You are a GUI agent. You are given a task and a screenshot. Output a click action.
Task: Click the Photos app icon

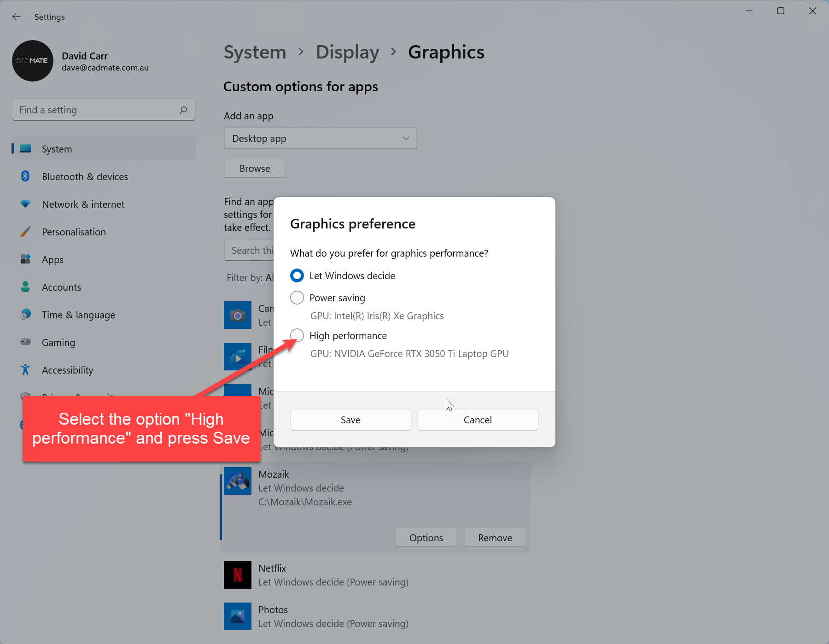(x=238, y=616)
